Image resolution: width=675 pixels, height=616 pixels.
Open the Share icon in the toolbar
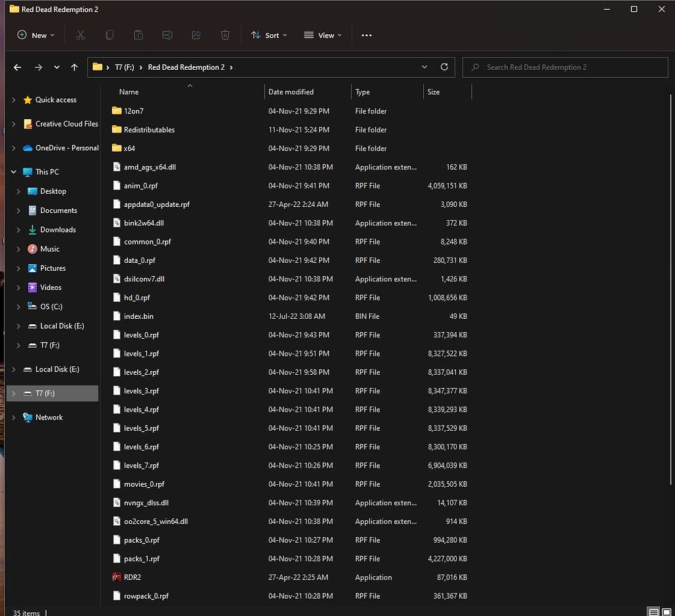pyautogui.click(x=196, y=35)
